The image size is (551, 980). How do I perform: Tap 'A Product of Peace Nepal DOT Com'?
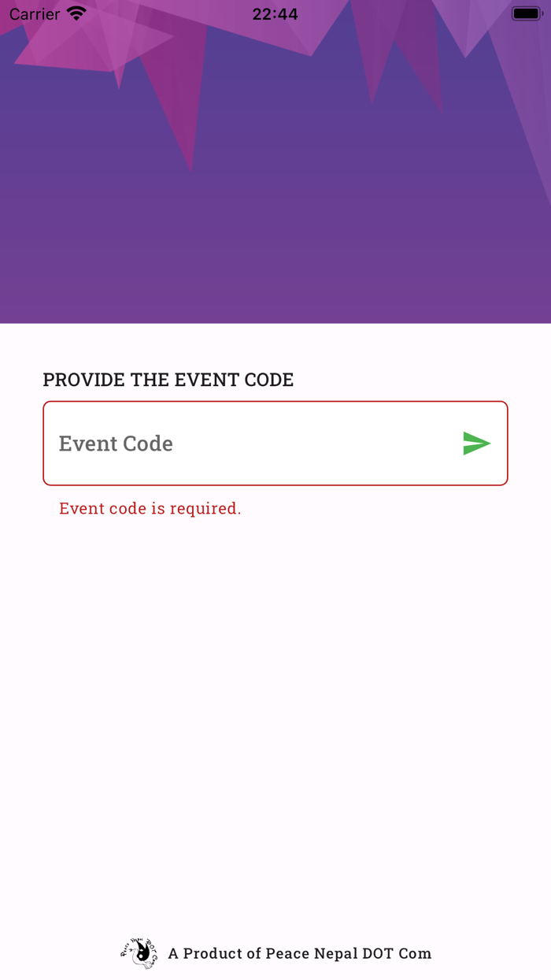[301, 953]
